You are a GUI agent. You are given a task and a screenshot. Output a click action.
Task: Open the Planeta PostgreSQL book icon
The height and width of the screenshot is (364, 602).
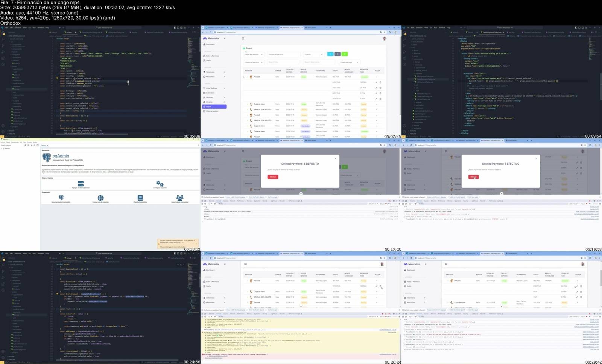(x=140, y=198)
